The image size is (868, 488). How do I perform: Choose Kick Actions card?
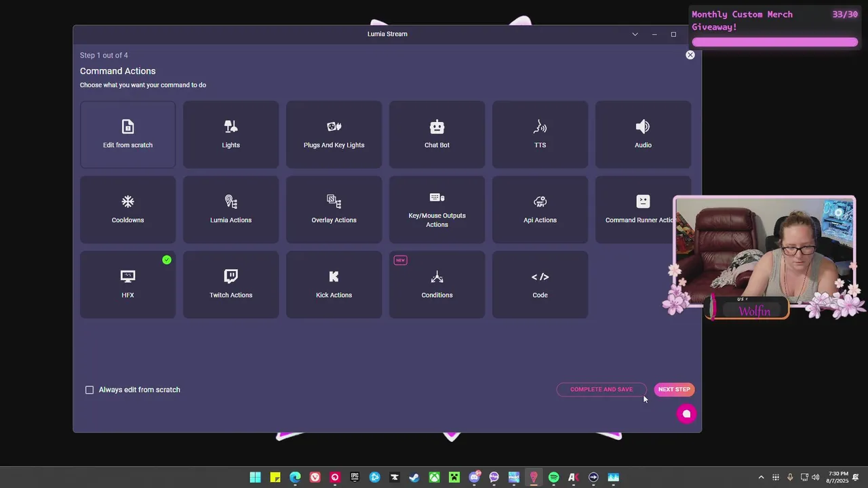pos(334,285)
